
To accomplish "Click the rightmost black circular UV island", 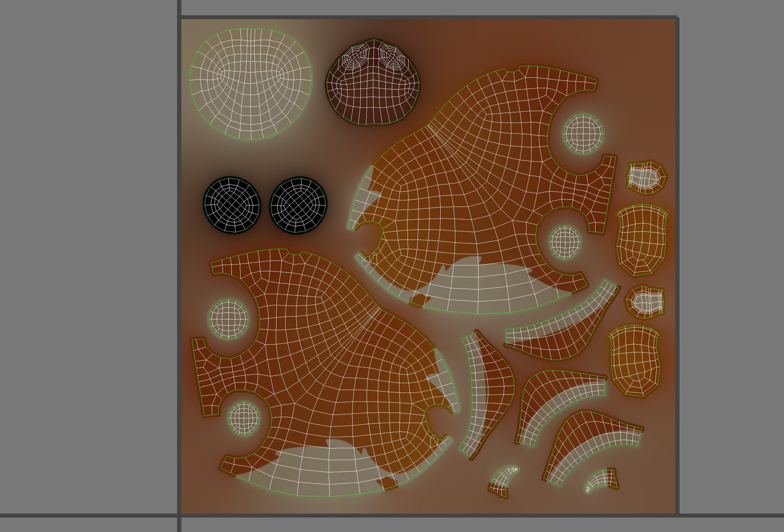I will [299, 205].
